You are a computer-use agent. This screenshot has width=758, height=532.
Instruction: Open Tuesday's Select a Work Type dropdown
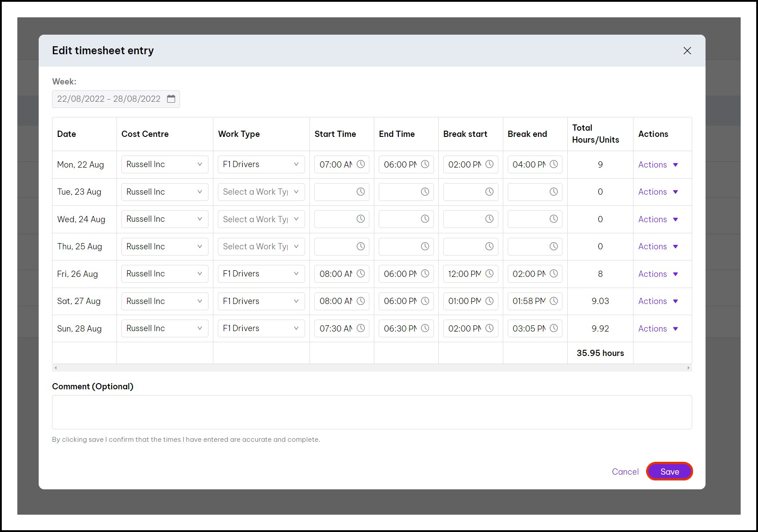point(261,192)
